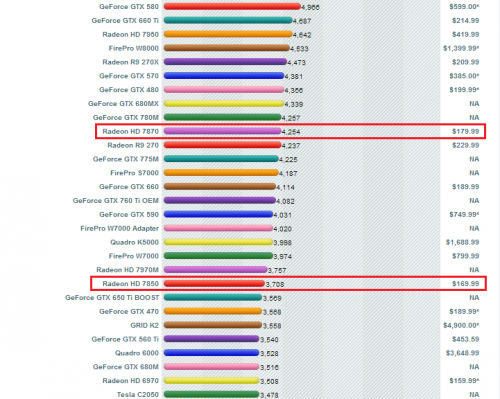The width and height of the screenshot is (500, 399).
Task: Click the red bar for GeForce GTX 580
Action: (x=232, y=6)
